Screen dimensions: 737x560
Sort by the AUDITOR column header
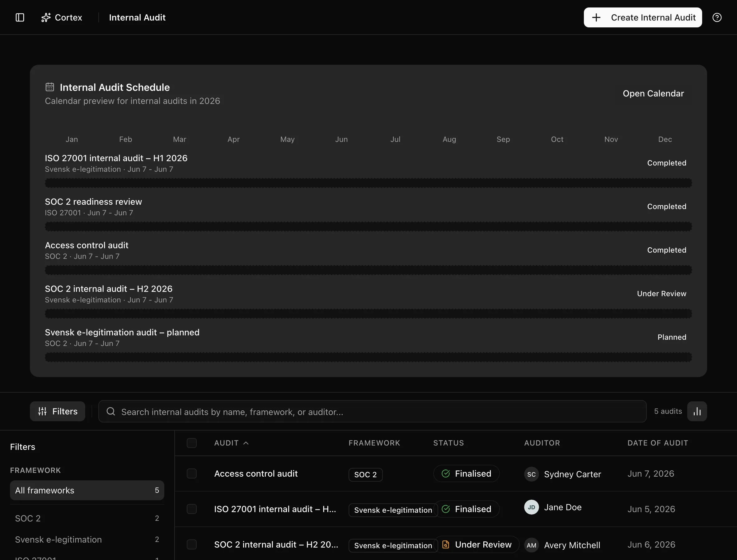pyautogui.click(x=542, y=443)
